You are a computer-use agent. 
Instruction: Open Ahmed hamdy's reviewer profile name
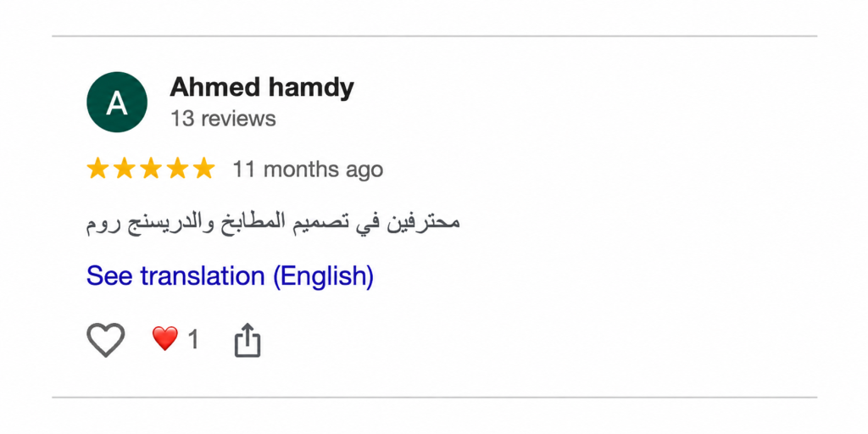click(262, 87)
